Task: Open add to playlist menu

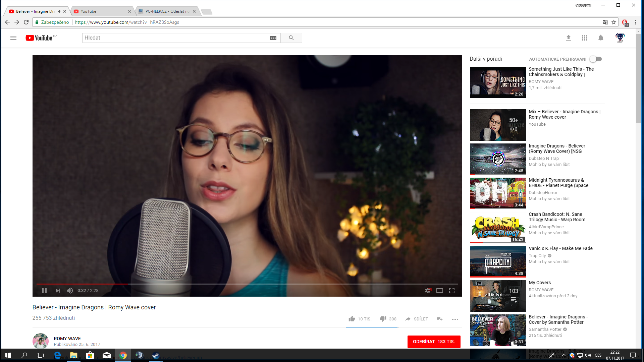Action: (x=439, y=319)
